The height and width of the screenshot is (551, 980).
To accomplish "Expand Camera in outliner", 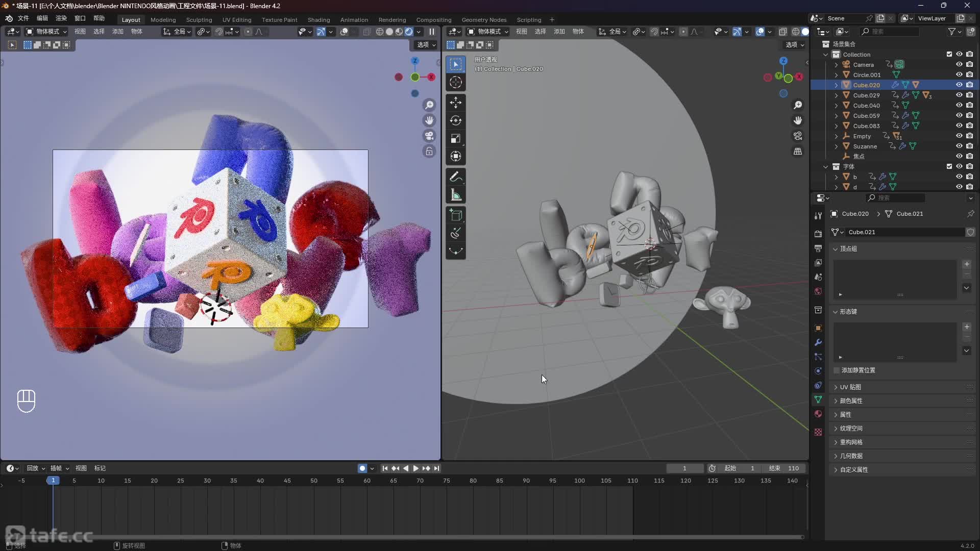I will 836,65.
